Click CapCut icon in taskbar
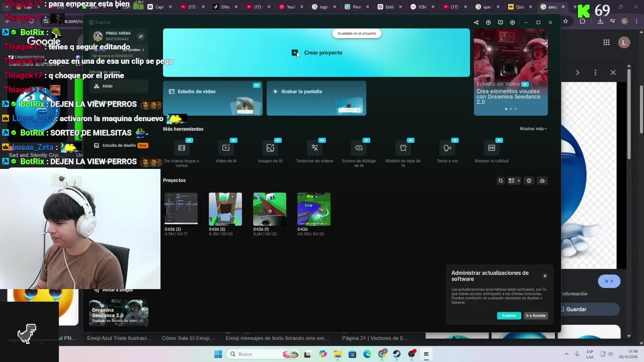Viewport: 644px width, 362px height. coord(426,354)
